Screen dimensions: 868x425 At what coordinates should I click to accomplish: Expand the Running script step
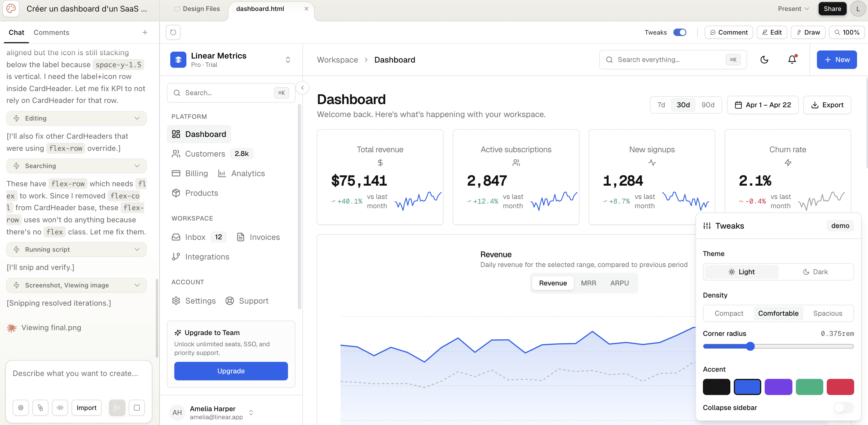76,249
